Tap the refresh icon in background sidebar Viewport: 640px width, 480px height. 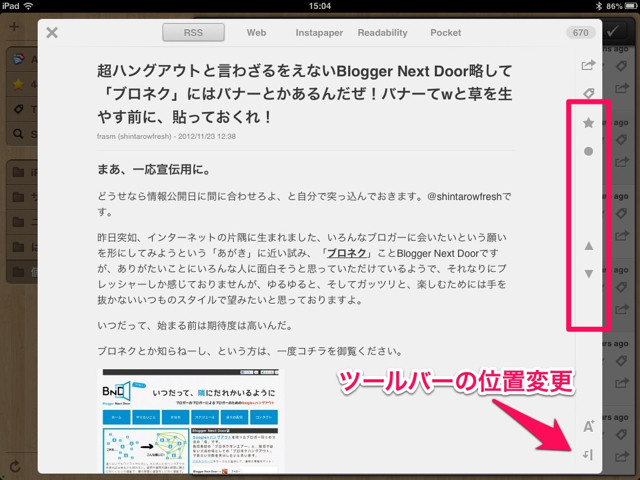(x=15, y=466)
